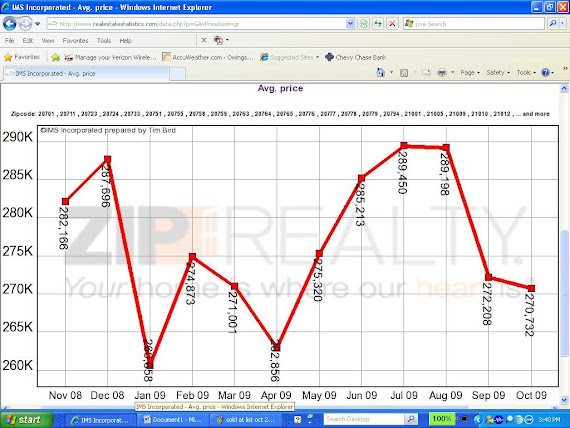Click the Avg. price chart title
Viewport: 570px width, 428px height.
(280, 88)
